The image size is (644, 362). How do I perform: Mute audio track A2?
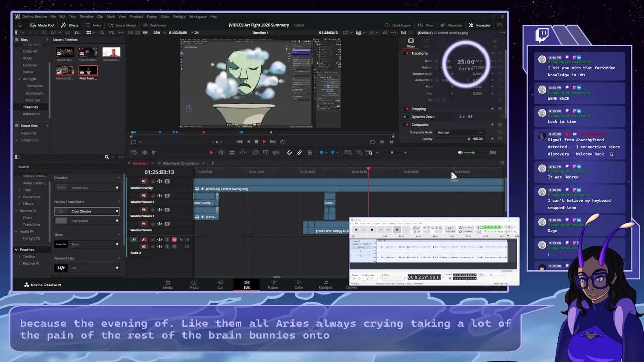(x=174, y=247)
